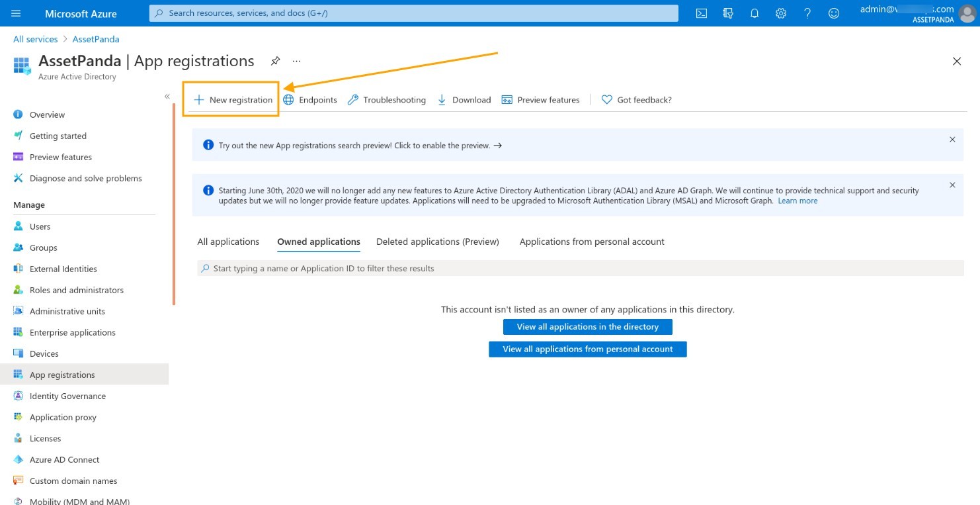The image size is (980, 505).
Task: Open Licenses in the sidebar
Action: (x=45, y=438)
